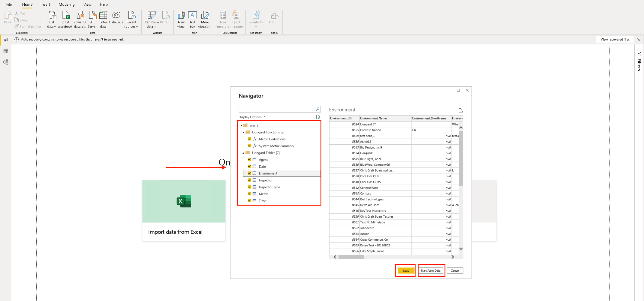Click the search magnifier in Navigator

317,109
